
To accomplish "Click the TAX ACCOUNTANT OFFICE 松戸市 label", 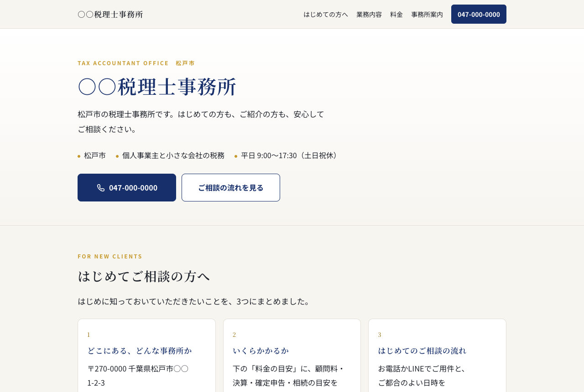I will click(x=136, y=63).
